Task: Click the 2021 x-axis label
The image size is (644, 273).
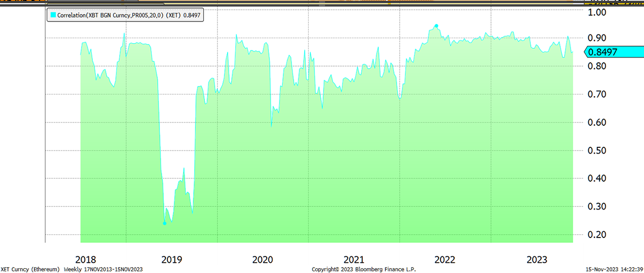Action: coord(354,259)
